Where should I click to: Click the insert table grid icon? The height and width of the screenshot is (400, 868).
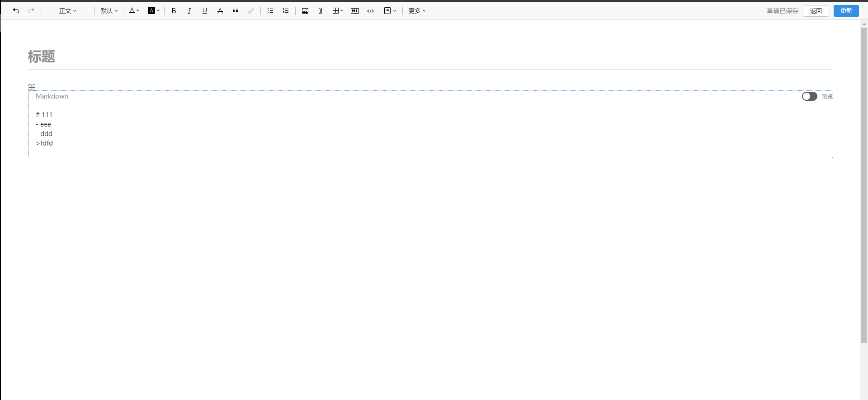(x=335, y=11)
